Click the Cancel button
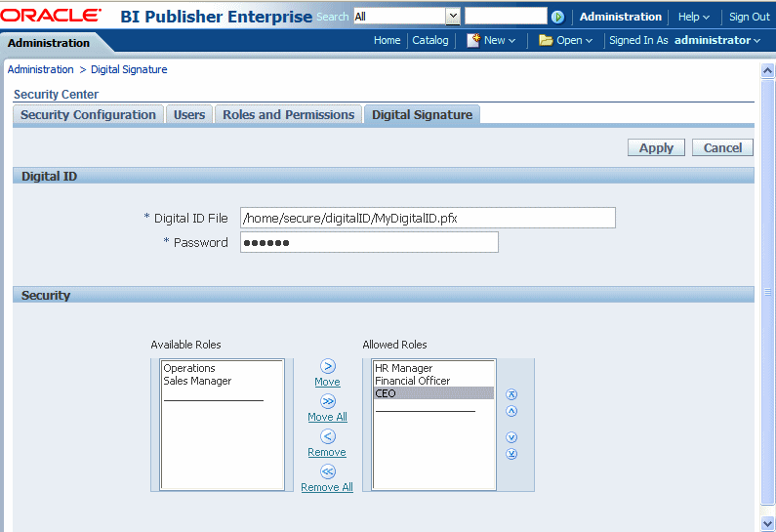 pos(722,147)
